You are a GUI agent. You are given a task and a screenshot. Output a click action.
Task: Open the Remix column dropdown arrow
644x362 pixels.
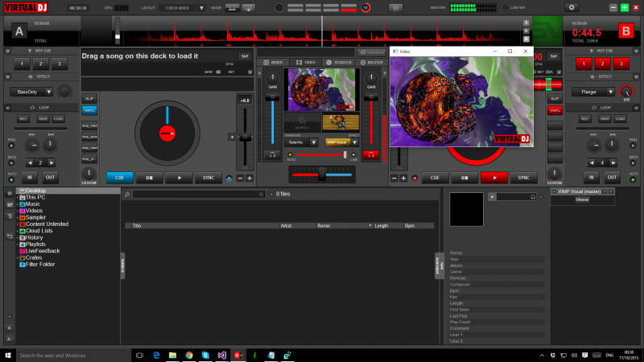tap(370, 226)
